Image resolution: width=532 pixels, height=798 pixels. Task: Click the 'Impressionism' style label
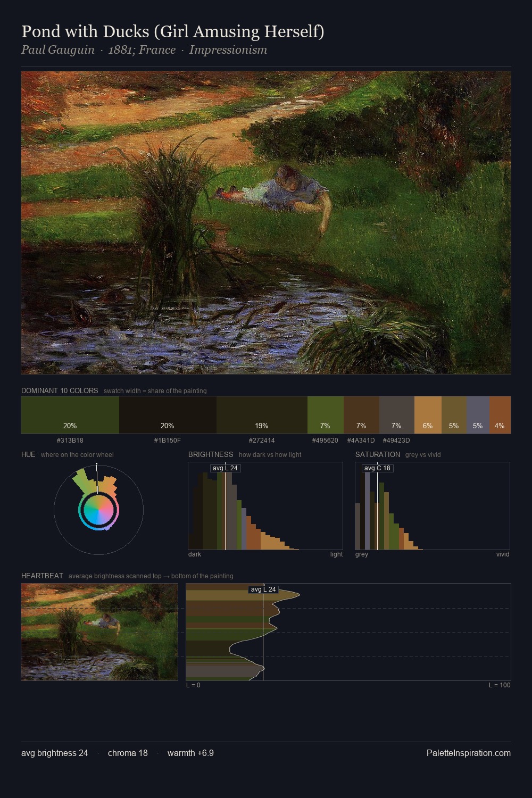[x=228, y=50]
